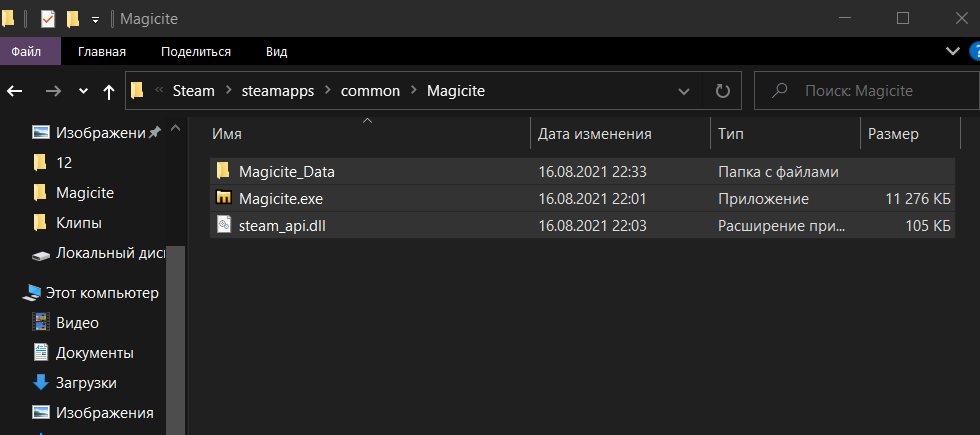The height and width of the screenshot is (435, 980).
Task: Click the Magicite_Data folder icon
Action: coord(223,171)
